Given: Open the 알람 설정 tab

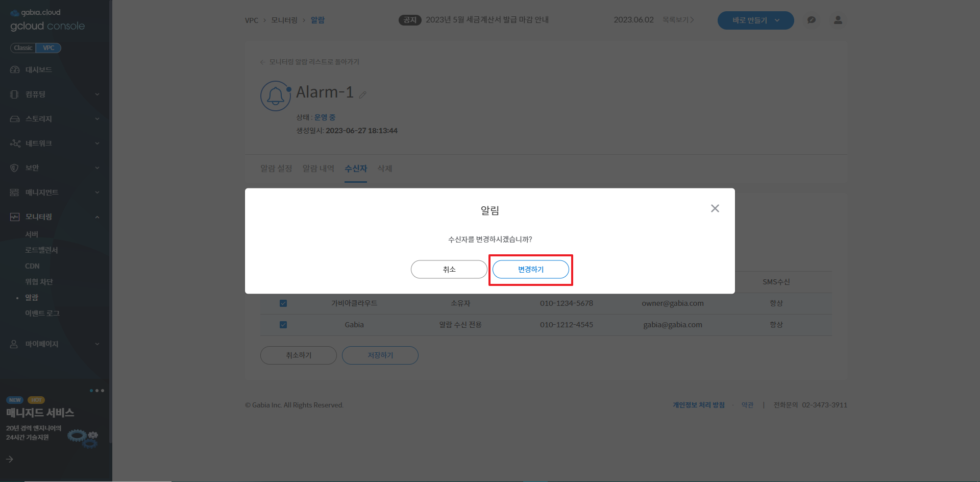Looking at the screenshot, I should pyautogui.click(x=276, y=168).
